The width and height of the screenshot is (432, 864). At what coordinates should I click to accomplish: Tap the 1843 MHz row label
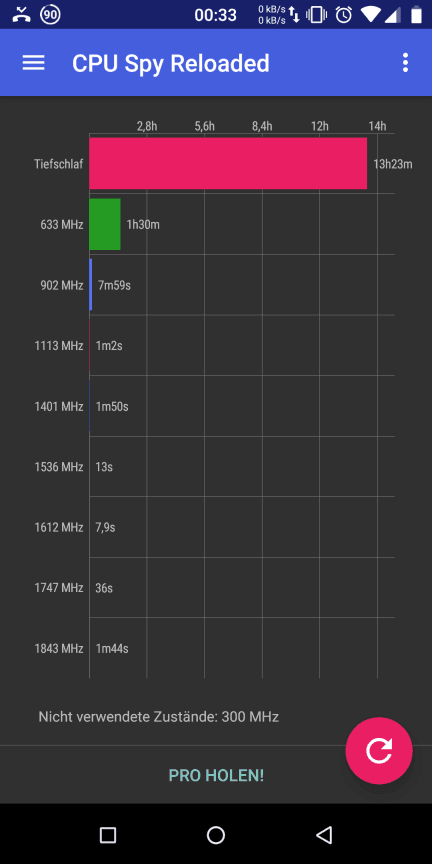click(59, 649)
